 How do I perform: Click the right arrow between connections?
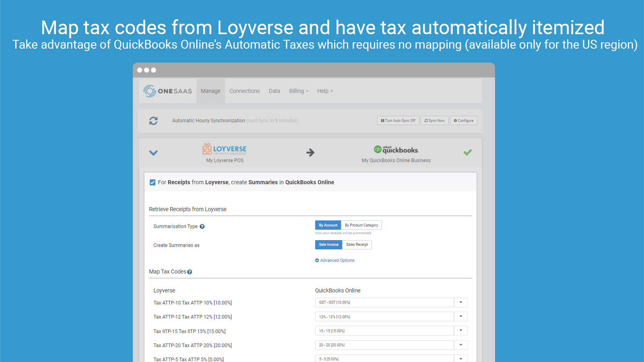[x=310, y=152]
